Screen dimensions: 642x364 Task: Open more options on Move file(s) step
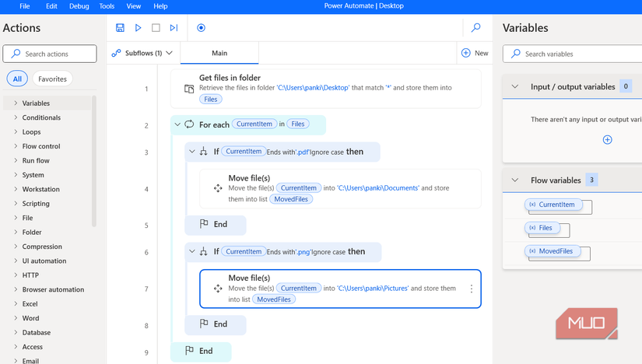[471, 289]
